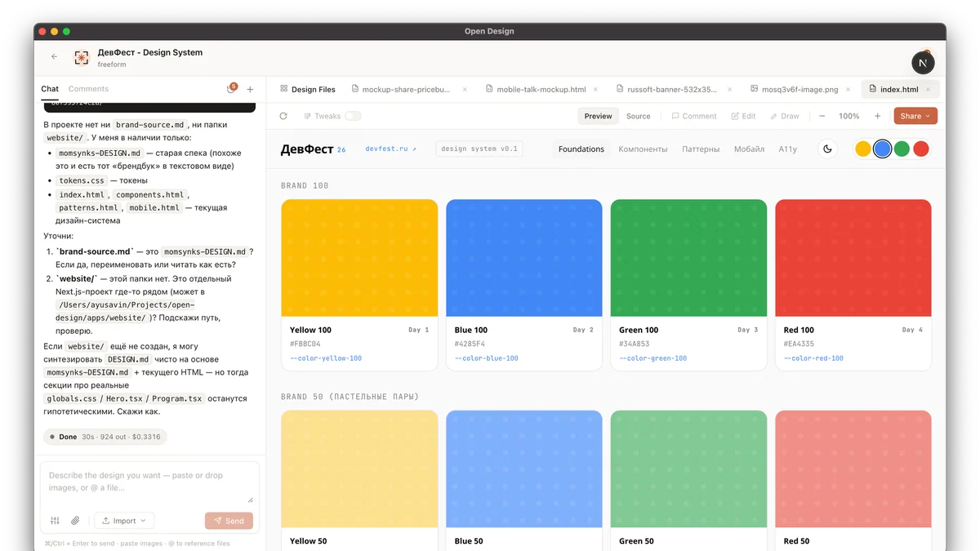
Task: Close the mosq3v6f-image.png tab
Action: (849, 90)
